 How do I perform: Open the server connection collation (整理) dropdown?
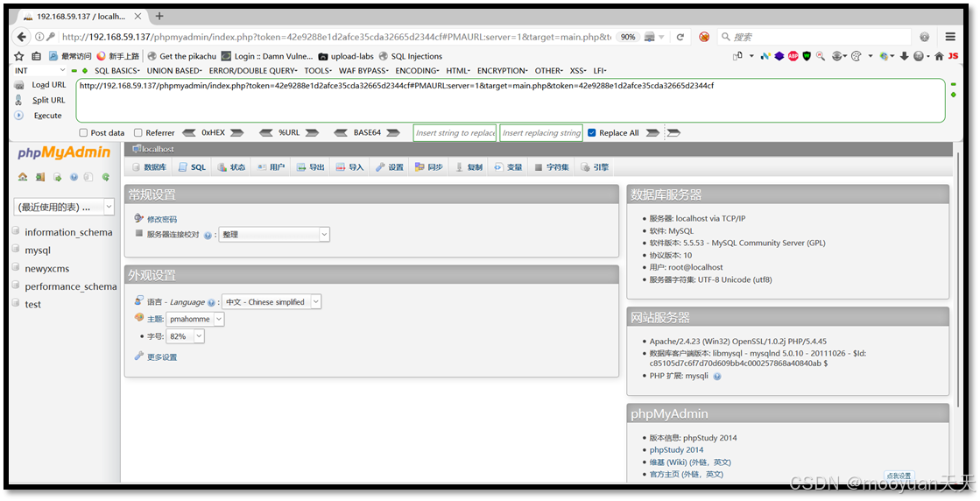(x=274, y=234)
